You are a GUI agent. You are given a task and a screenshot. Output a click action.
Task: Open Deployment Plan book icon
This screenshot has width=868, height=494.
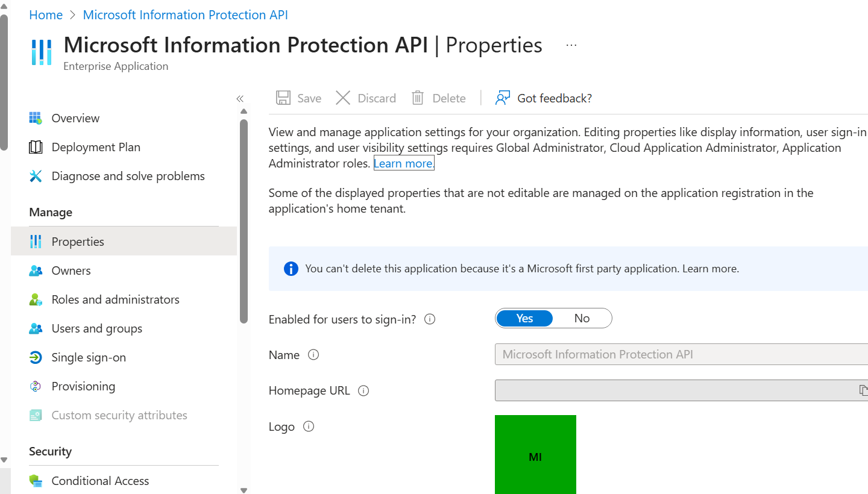pos(36,147)
